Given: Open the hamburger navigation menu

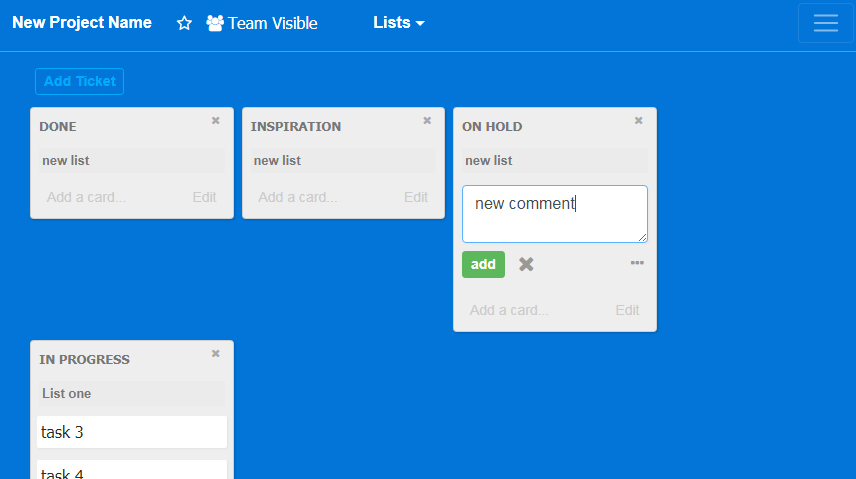Looking at the screenshot, I should tap(825, 23).
